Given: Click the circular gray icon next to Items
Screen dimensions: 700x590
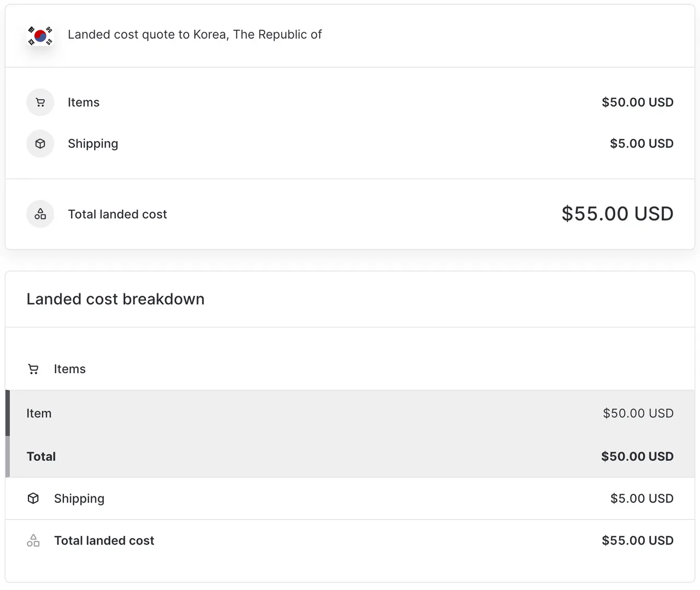Looking at the screenshot, I should (x=40, y=102).
